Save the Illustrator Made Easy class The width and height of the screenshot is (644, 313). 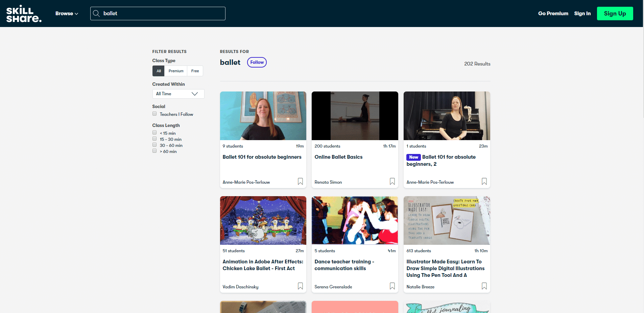pyautogui.click(x=484, y=286)
